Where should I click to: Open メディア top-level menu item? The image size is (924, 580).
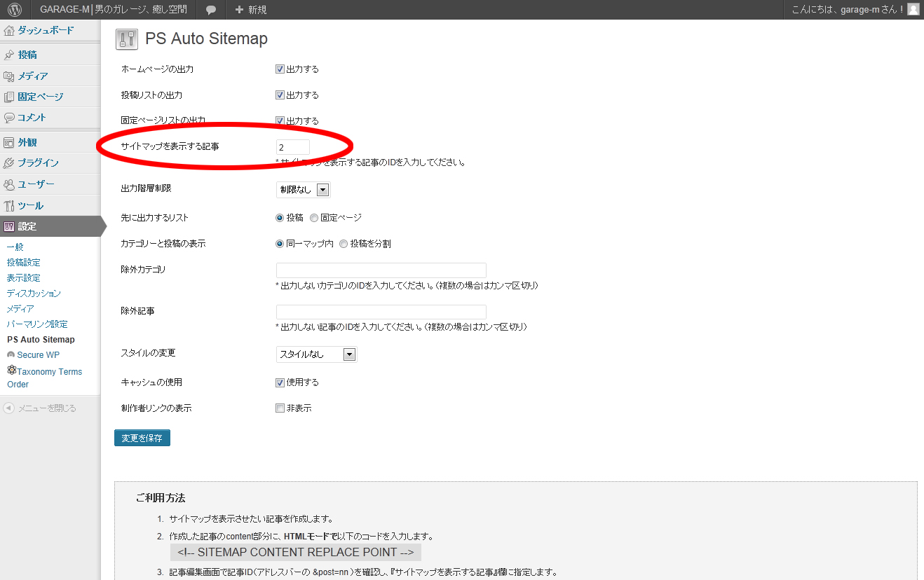tap(32, 76)
